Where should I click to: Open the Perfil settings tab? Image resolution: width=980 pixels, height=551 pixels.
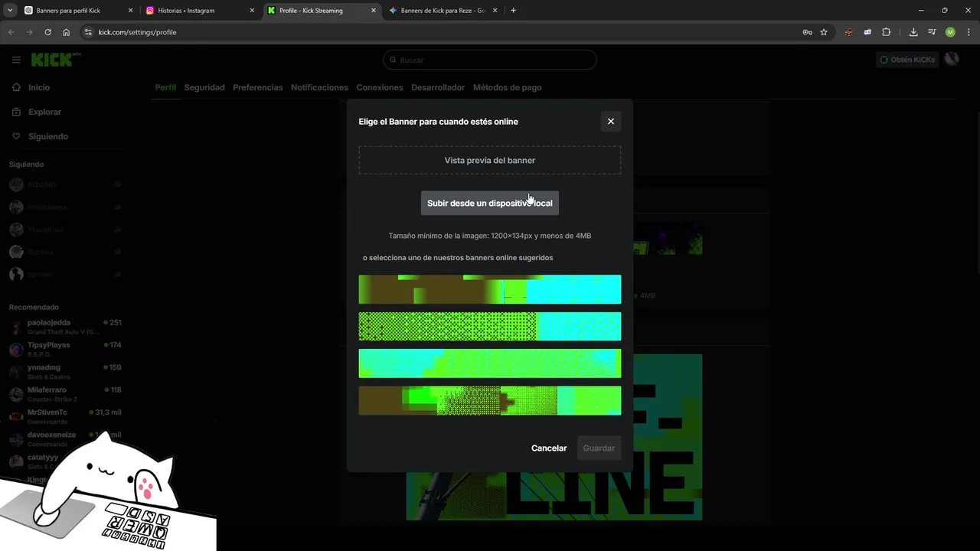(x=165, y=87)
